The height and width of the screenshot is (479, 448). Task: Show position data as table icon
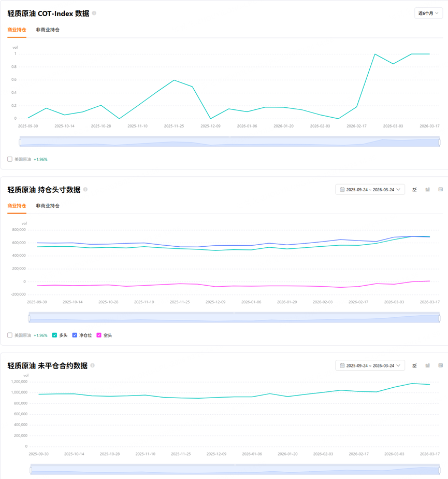pos(440,190)
